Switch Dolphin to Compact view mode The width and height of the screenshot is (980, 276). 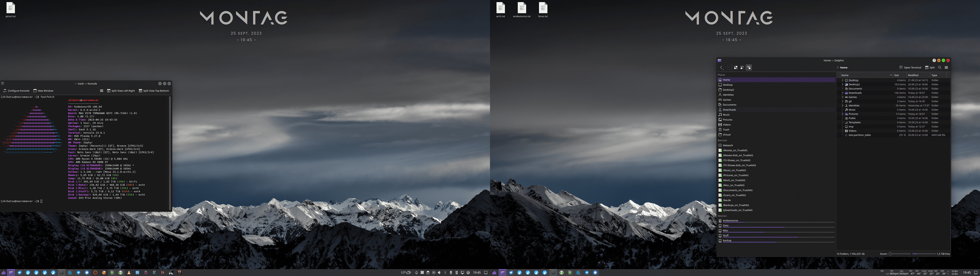click(742, 67)
